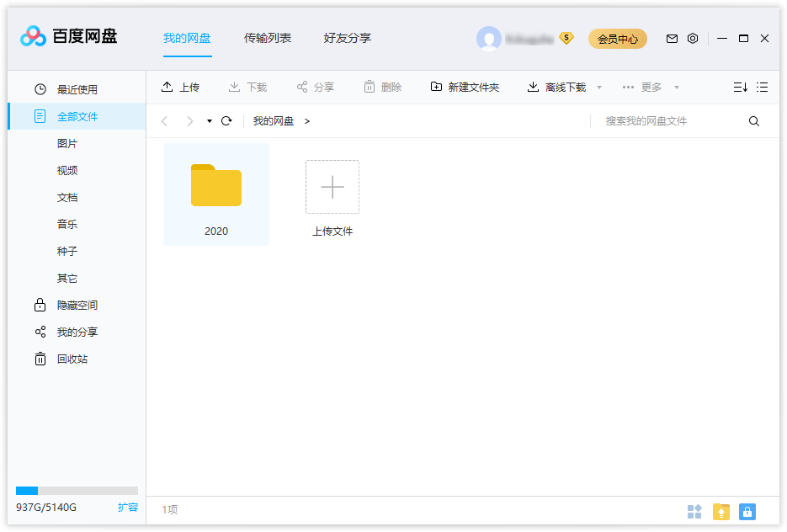Open the 2020 folder

pos(215,186)
